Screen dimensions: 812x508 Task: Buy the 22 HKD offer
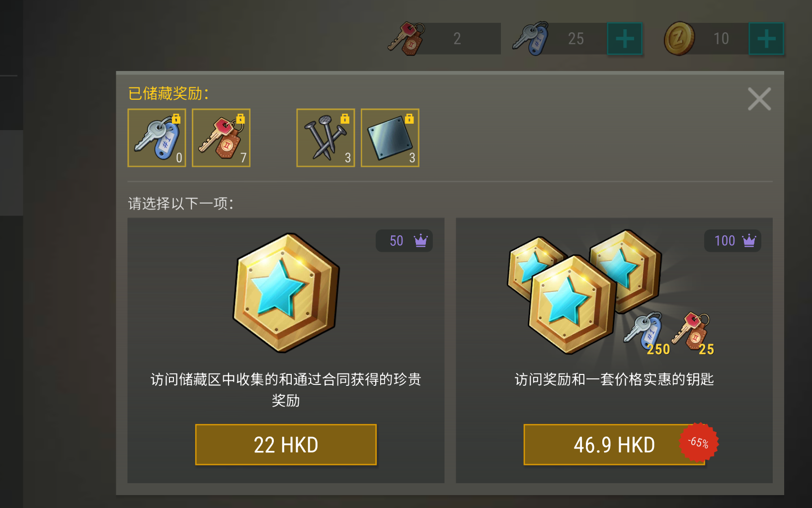tap(286, 444)
